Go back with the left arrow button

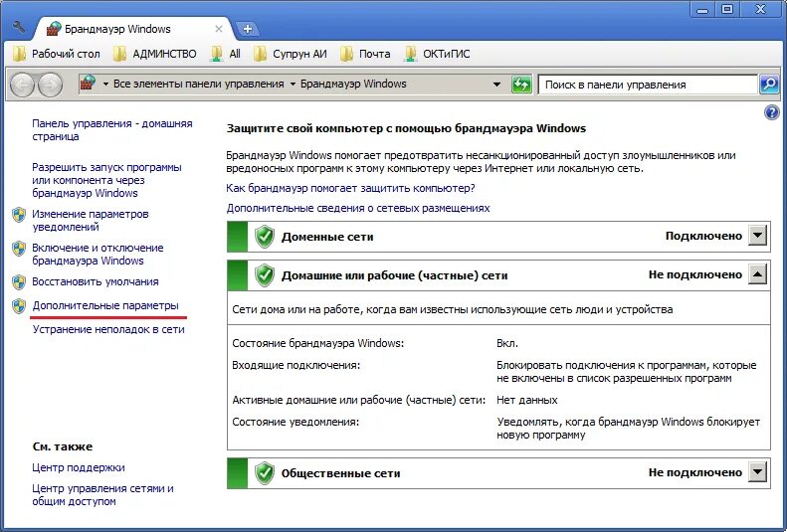click(x=22, y=85)
